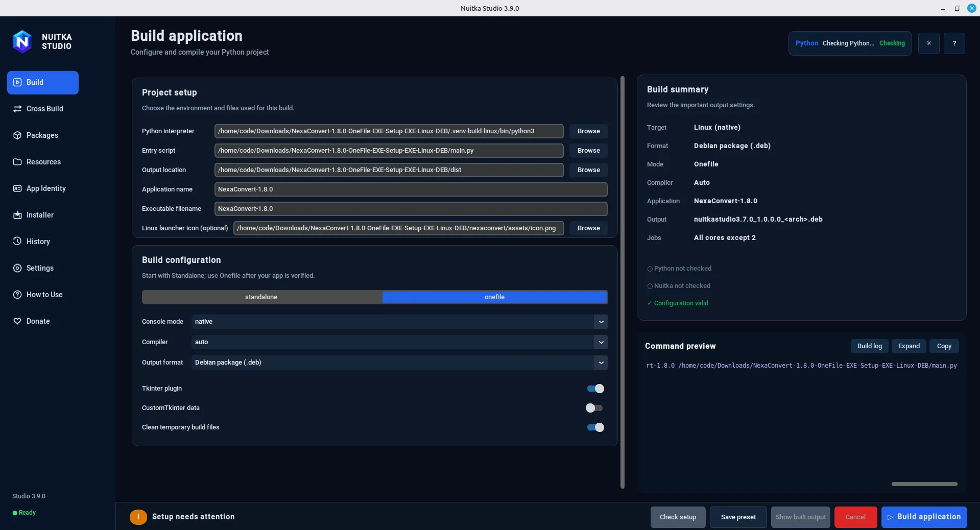Select the onefile build mode
This screenshot has width=980, height=530.
pos(494,297)
